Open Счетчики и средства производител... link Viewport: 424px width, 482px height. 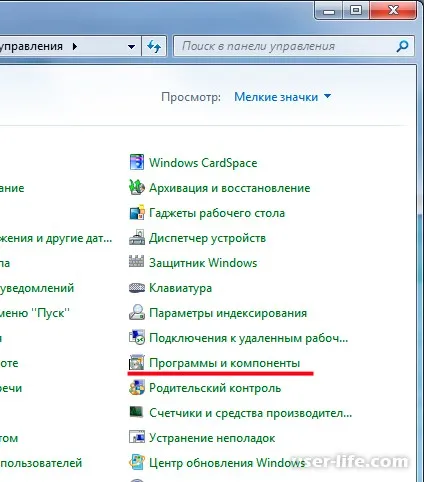click(x=250, y=413)
